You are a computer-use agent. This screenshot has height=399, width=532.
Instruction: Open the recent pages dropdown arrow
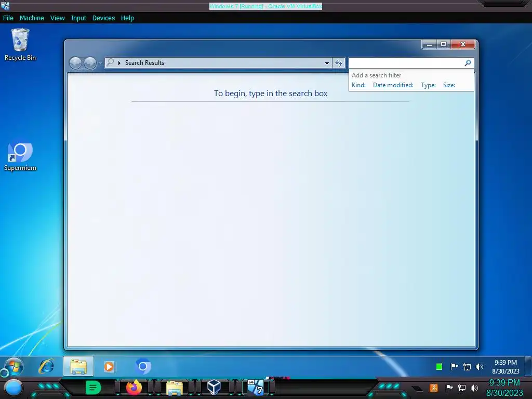click(100, 63)
